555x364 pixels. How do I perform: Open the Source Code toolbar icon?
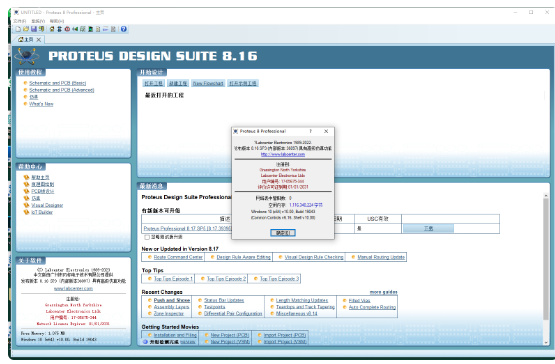[105, 29]
